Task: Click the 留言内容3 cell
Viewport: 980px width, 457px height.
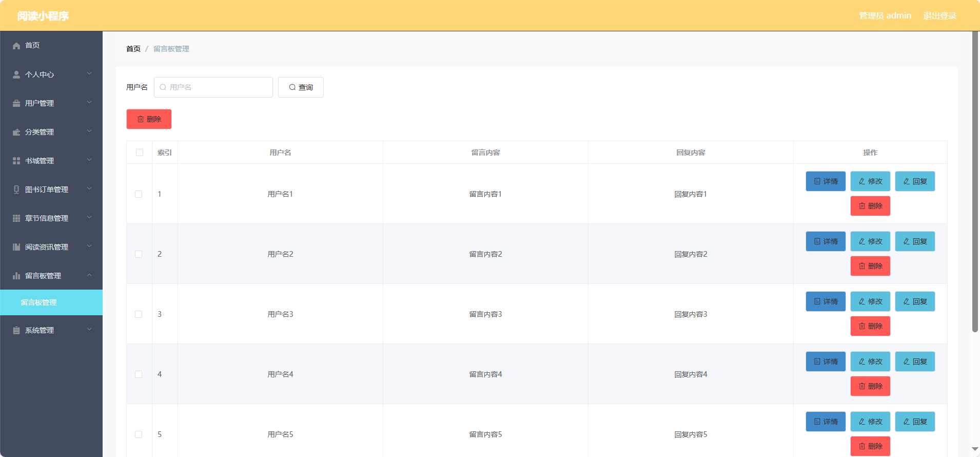Action: (x=485, y=314)
